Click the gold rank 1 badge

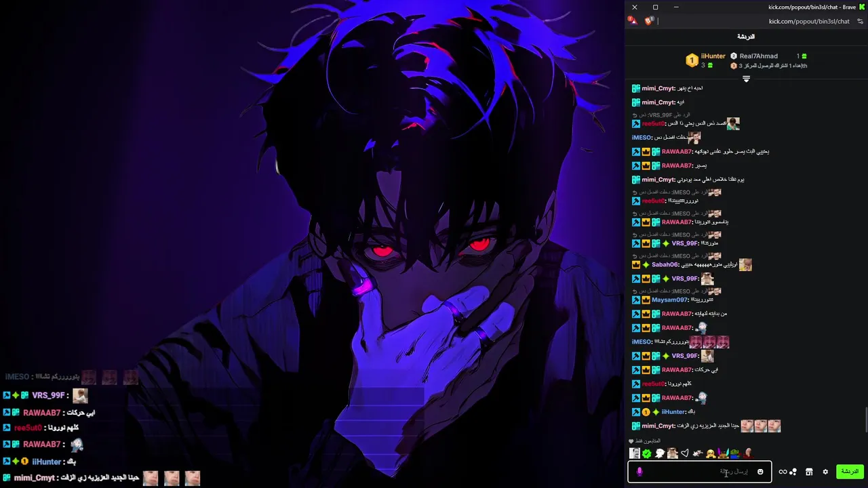coord(692,60)
